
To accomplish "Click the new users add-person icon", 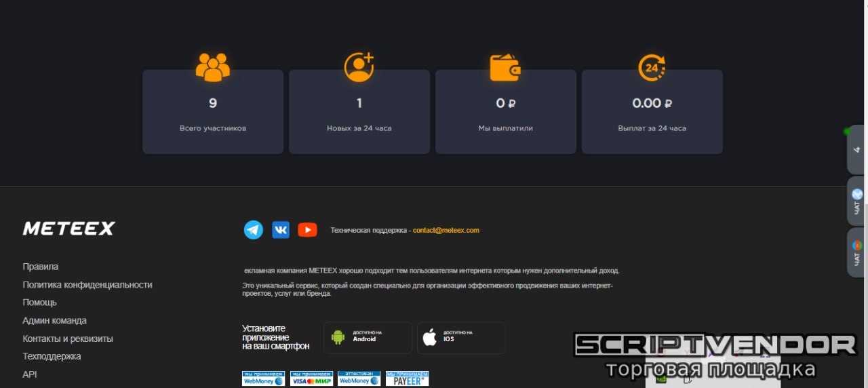I will point(359,66).
